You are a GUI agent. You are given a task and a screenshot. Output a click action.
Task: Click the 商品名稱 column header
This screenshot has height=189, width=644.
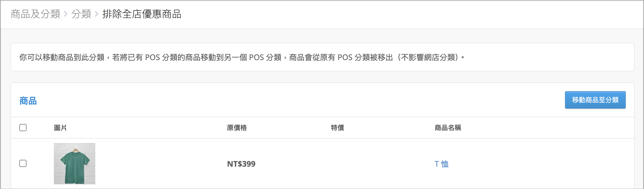pyautogui.click(x=448, y=128)
